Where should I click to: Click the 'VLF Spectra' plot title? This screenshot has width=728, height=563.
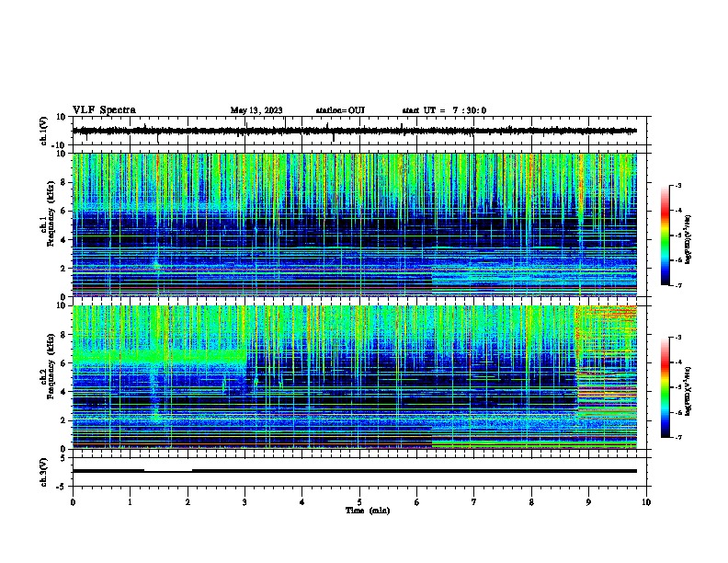104,110
